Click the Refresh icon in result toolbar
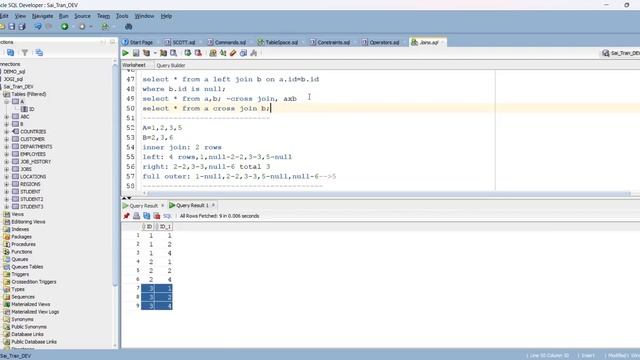640x360 pixels. pos(147,216)
